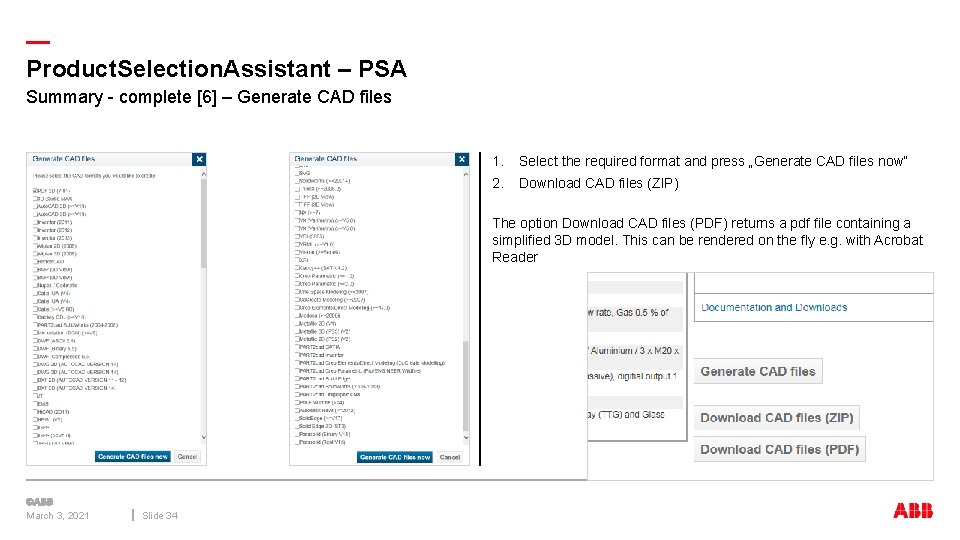Click the red ABB logo

(913, 510)
